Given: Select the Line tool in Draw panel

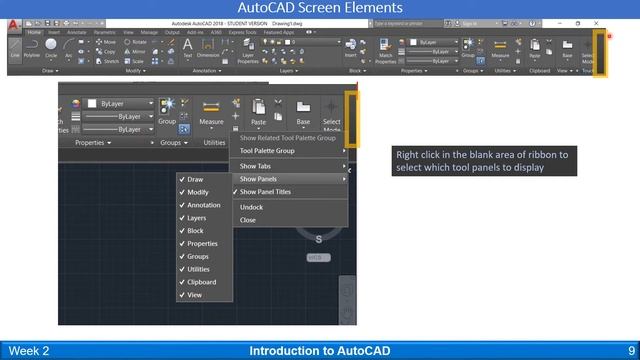Looking at the screenshot, I should 15,50.
